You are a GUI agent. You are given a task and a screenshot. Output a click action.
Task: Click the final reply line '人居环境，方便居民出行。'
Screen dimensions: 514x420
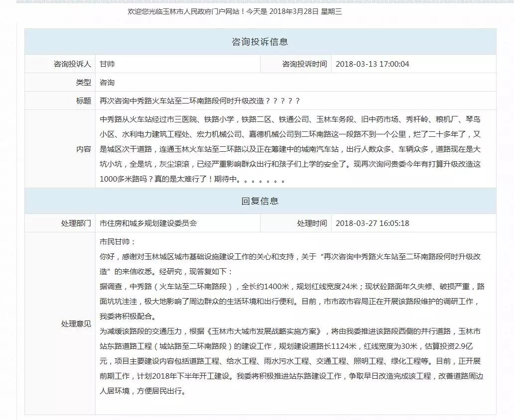point(143,391)
